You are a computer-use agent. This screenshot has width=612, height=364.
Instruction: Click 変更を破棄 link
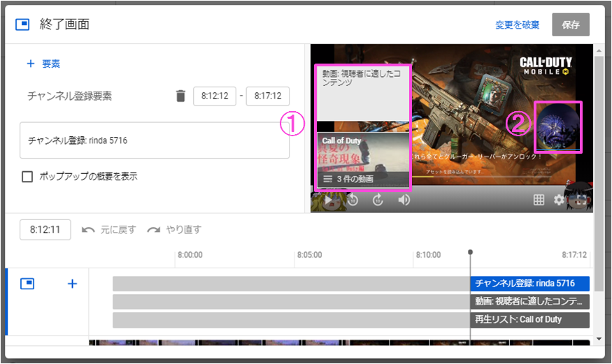point(517,25)
